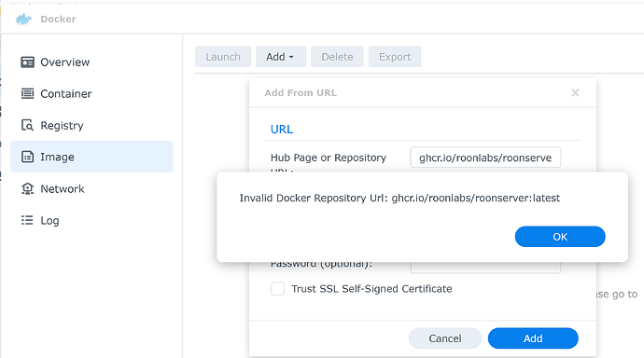Image resolution: width=644 pixels, height=358 pixels.
Task: Click the Add dropdown arrow
Action: [291, 57]
